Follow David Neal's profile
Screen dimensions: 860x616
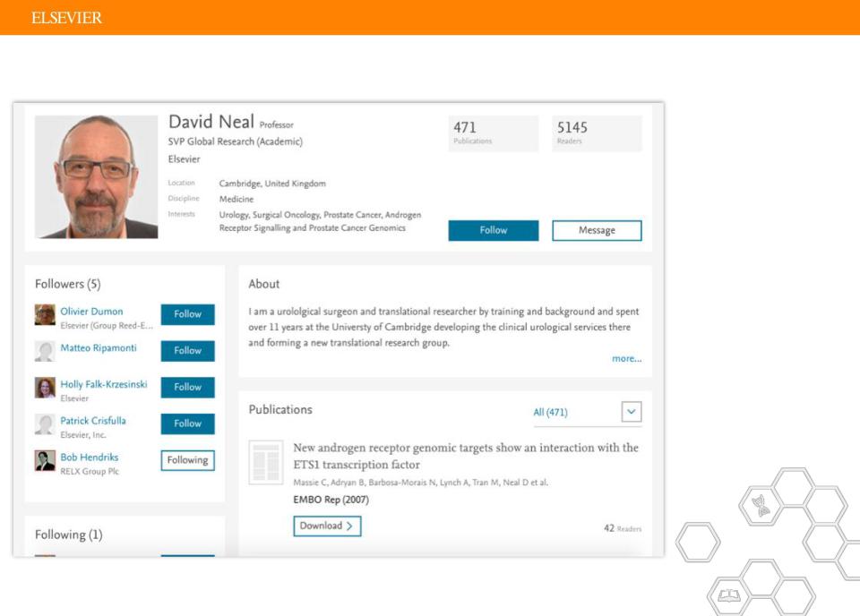click(493, 231)
